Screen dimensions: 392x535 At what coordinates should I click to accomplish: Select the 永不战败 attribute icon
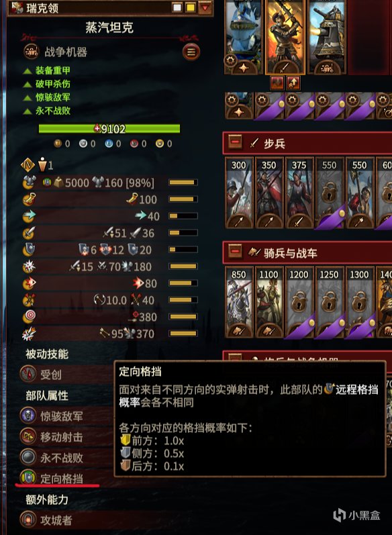[28, 458]
